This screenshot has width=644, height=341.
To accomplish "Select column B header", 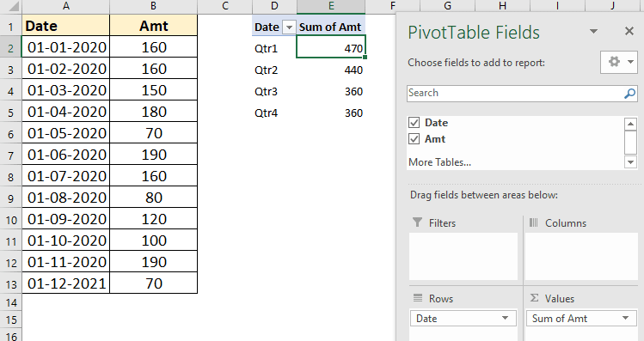I will click(x=153, y=6).
